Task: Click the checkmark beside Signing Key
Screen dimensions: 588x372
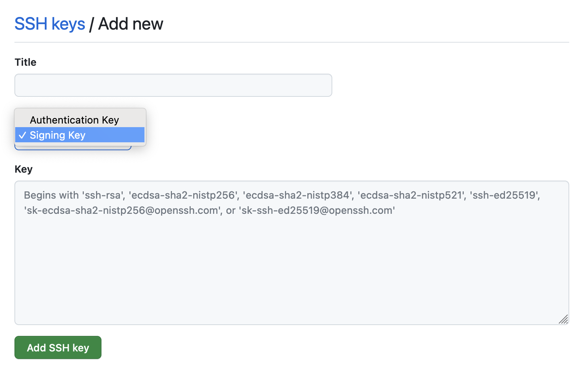Action: tap(22, 135)
